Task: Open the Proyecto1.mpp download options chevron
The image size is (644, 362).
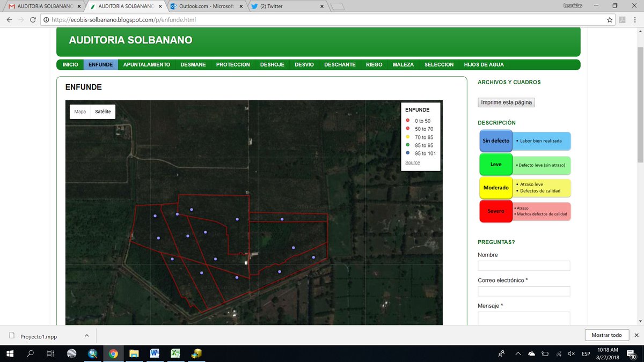Action: pyautogui.click(x=86, y=336)
